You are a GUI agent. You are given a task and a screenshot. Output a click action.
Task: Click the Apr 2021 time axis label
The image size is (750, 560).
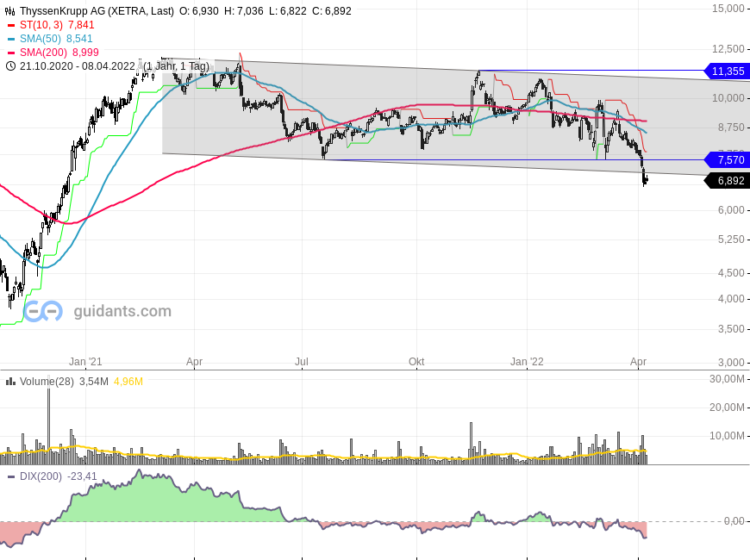[x=194, y=362]
